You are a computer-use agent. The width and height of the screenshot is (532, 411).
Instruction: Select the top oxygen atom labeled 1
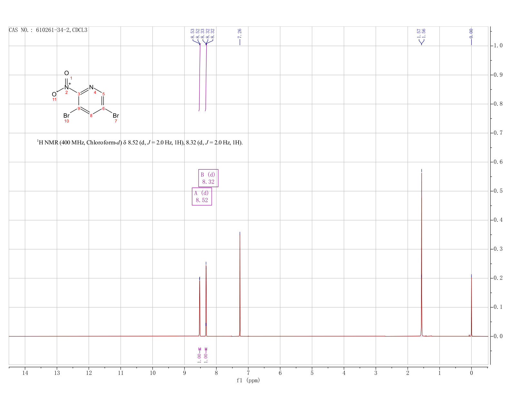pyautogui.click(x=66, y=73)
